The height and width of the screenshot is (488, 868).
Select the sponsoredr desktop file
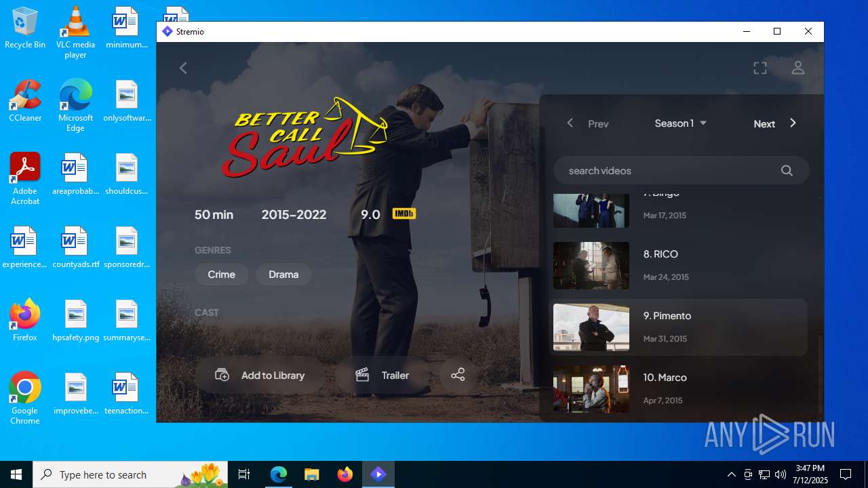[x=126, y=247]
